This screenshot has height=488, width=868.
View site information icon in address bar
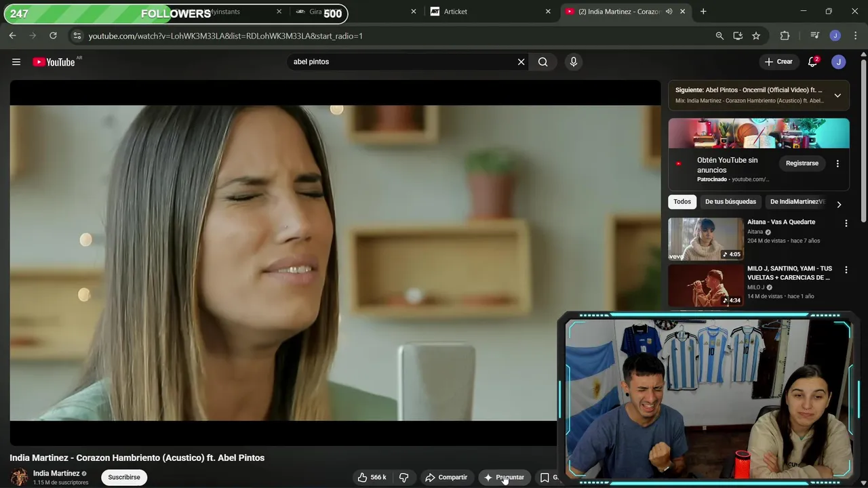pos(77,35)
